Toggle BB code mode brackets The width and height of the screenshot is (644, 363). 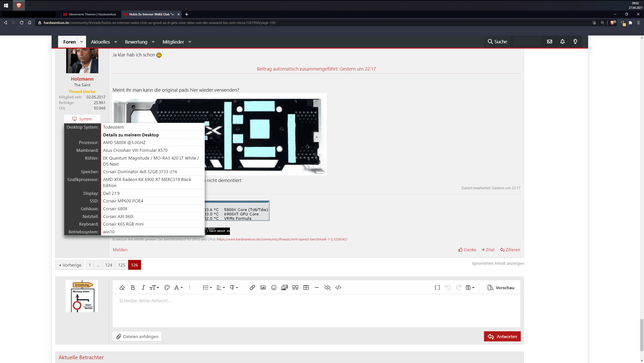437,287
